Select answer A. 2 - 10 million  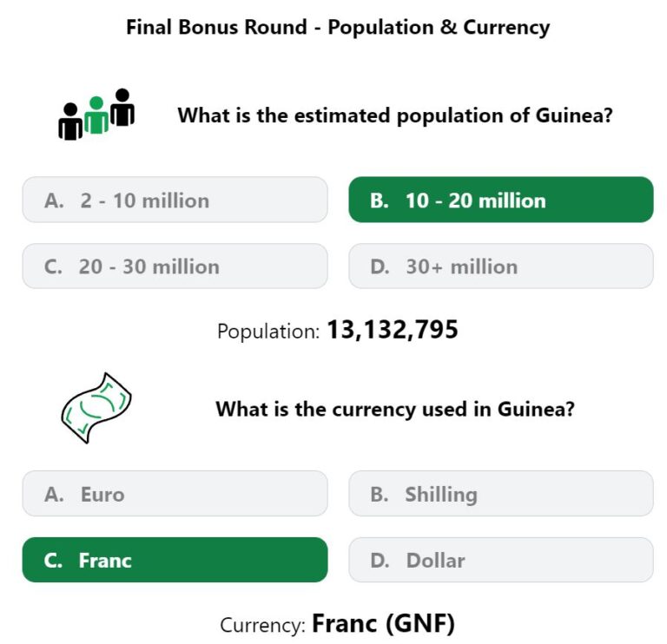coord(175,200)
